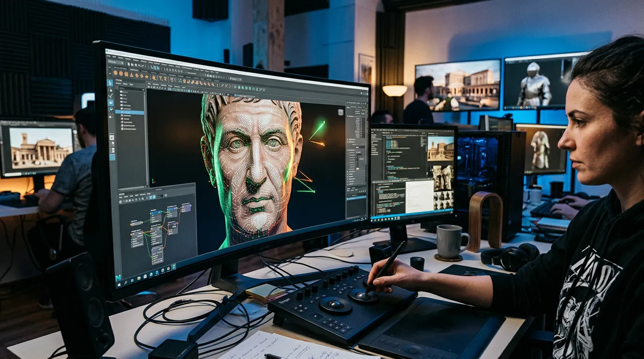Screen dimensions: 644x359
Task: Open stone relief image on second monitor
Action: point(443,178)
